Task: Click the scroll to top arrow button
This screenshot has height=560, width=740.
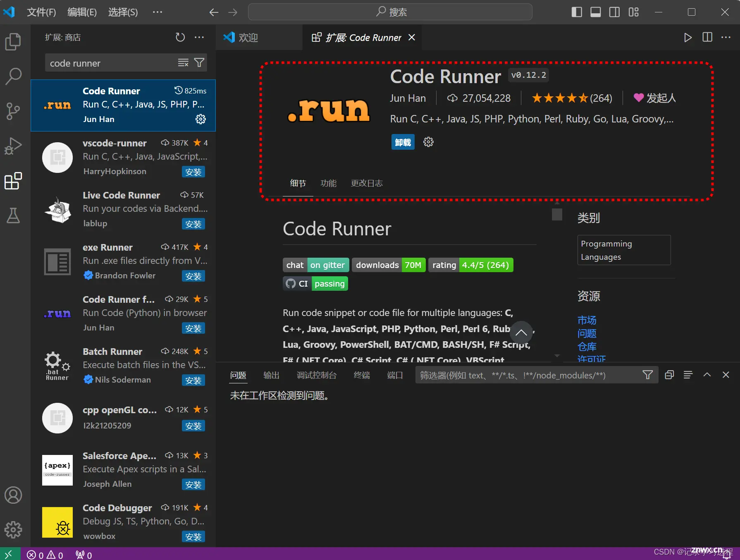Action: 521,333
